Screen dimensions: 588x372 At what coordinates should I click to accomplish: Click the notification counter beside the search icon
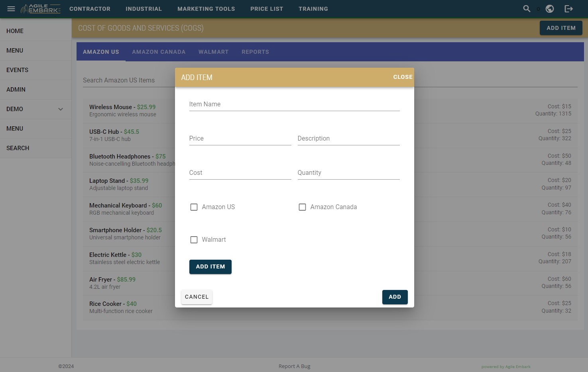(x=538, y=9)
